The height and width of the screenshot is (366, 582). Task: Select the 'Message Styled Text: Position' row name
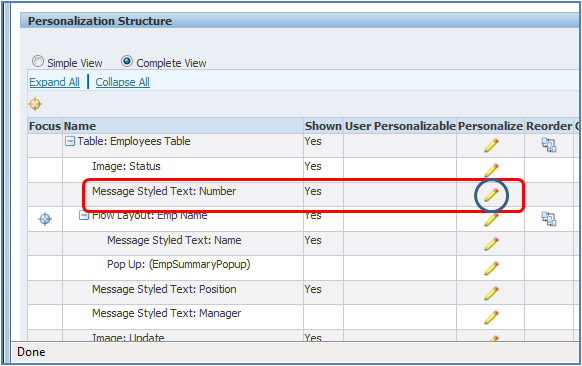click(164, 289)
